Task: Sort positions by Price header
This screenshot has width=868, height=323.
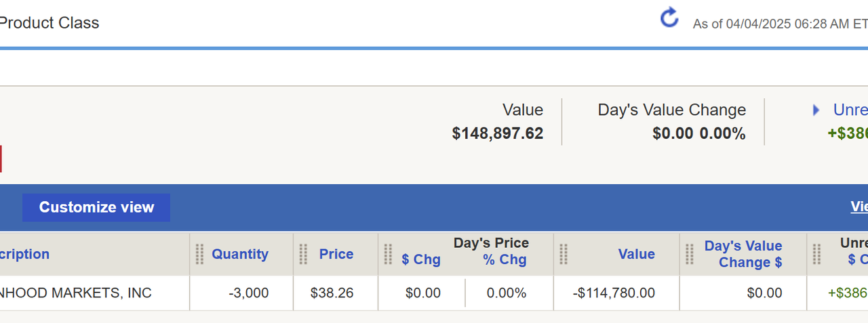Action: (x=336, y=255)
